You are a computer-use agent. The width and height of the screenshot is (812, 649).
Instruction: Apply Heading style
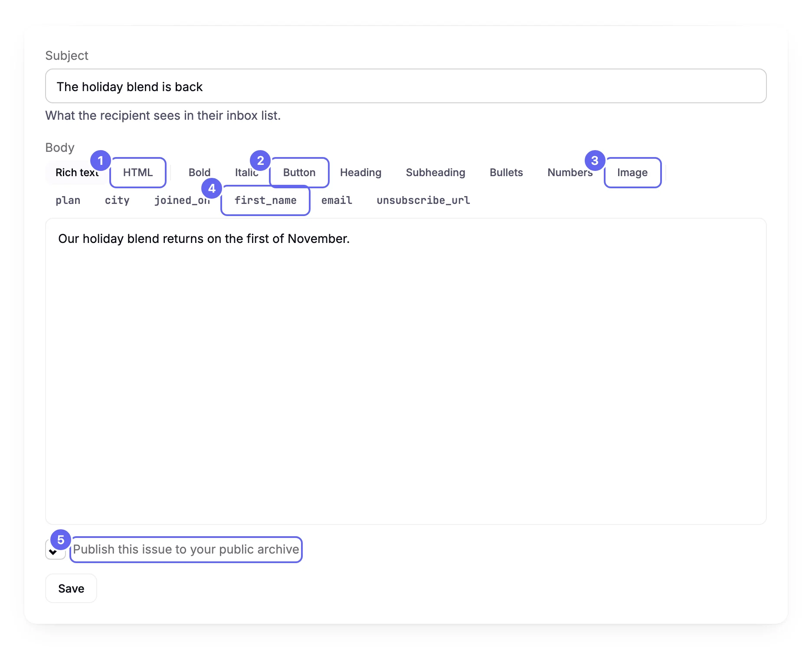361,173
